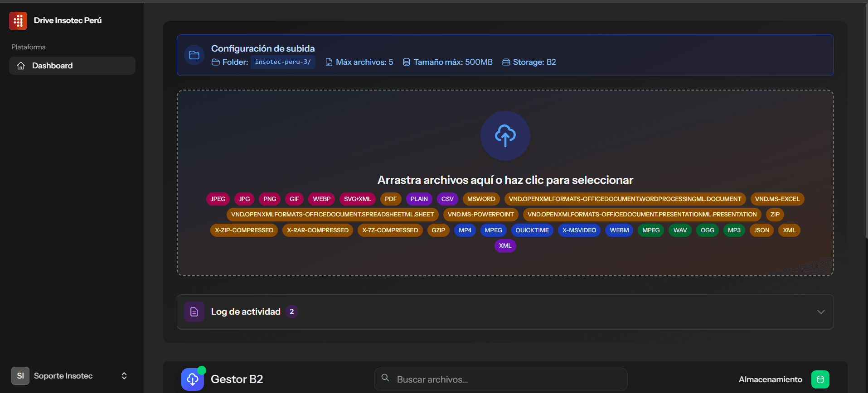Click the search magnifier icon

pos(385,378)
